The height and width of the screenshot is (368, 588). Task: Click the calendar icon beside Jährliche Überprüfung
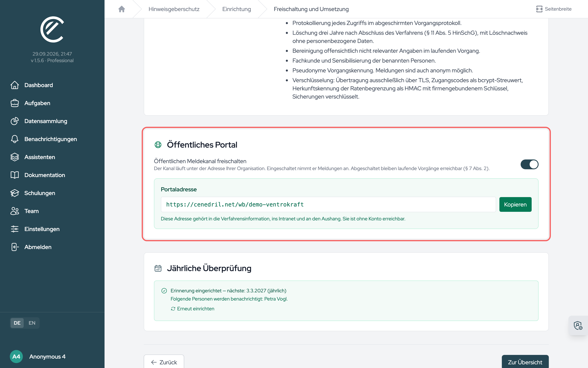coord(158,268)
